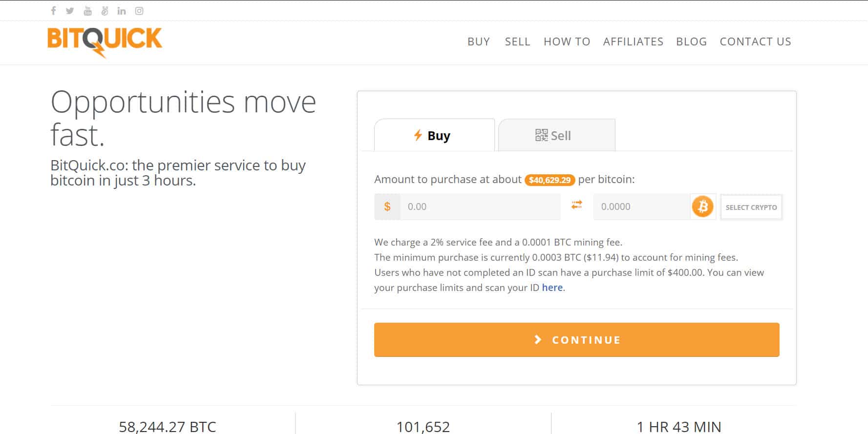Focus the dollar amount 0.00 field
The width and height of the screenshot is (868, 434).
coord(480,207)
